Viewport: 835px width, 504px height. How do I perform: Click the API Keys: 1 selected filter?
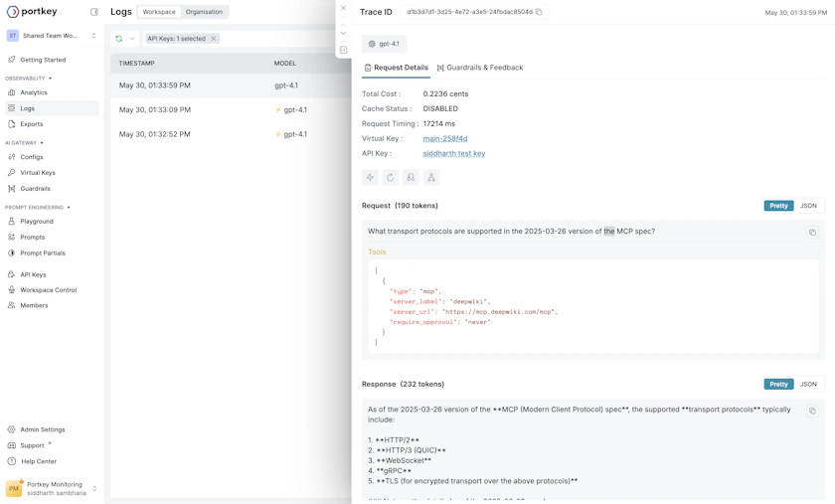(x=176, y=39)
